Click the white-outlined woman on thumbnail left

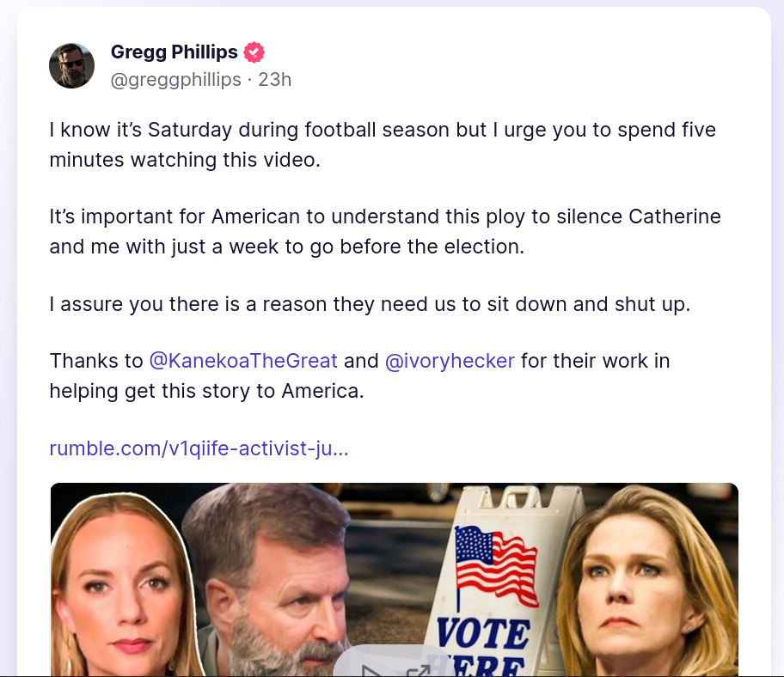[x=125, y=584]
